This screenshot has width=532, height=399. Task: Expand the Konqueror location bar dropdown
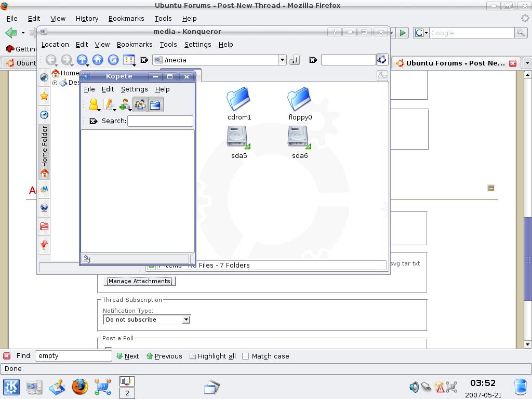point(282,60)
